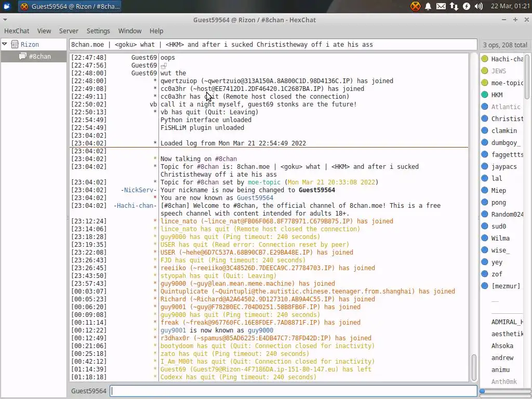Select user lal in user list

tap(496, 179)
